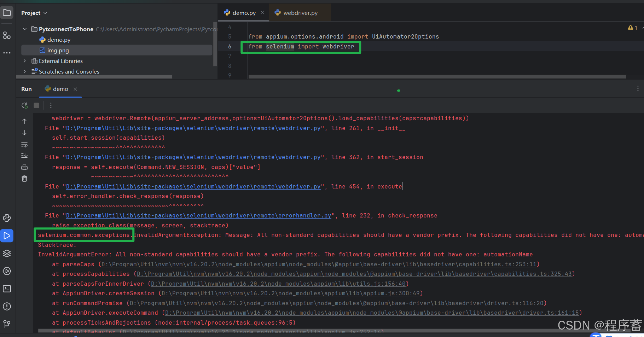Open the Problems tool window
This screenshot has height=337, width=644.
click(x=7, y=306)
